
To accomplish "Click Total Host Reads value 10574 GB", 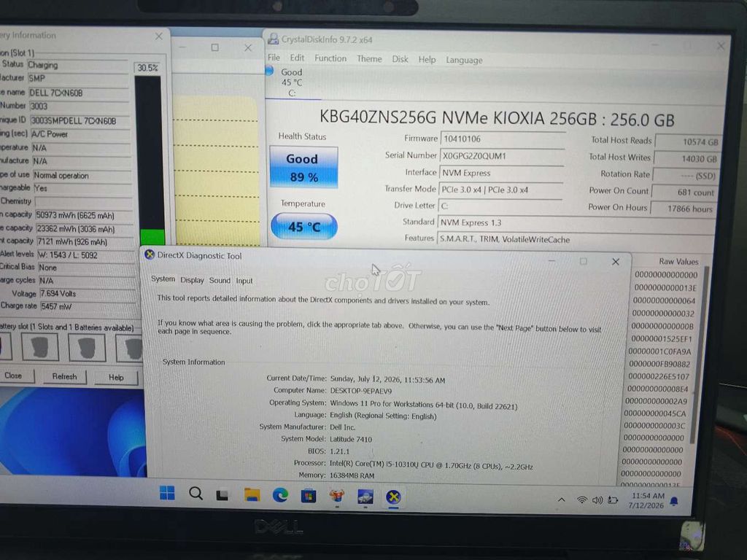I will (x=687, y=141).
